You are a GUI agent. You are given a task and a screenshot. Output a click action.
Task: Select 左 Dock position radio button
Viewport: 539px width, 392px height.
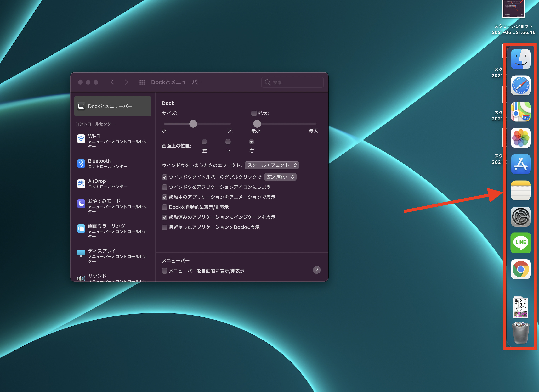(204, 142)
